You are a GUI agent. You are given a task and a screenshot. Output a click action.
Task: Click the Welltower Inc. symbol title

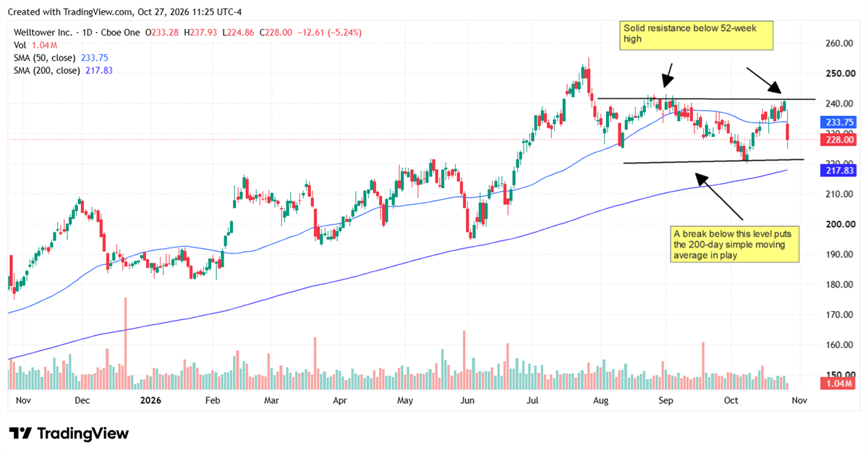(x=45, y=33)
